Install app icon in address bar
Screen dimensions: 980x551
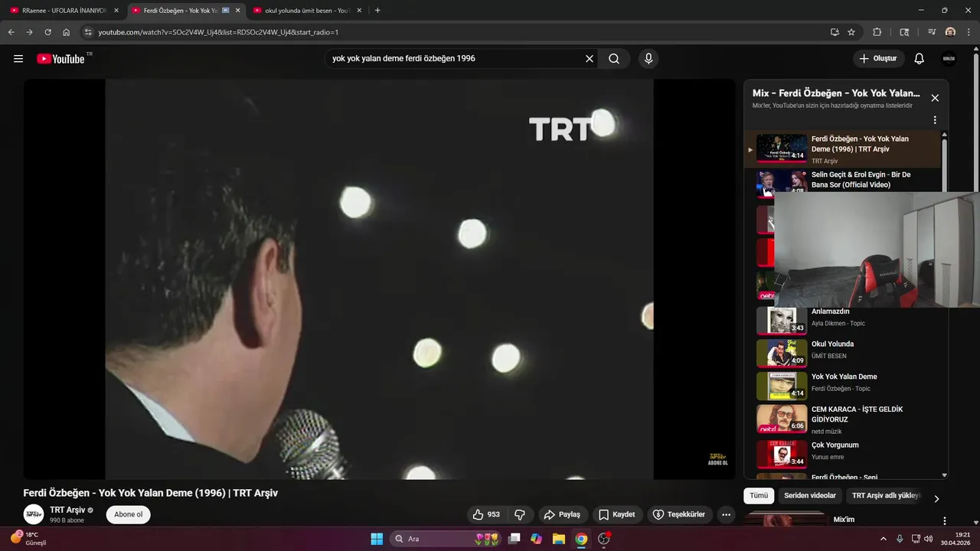coord(835,32)
